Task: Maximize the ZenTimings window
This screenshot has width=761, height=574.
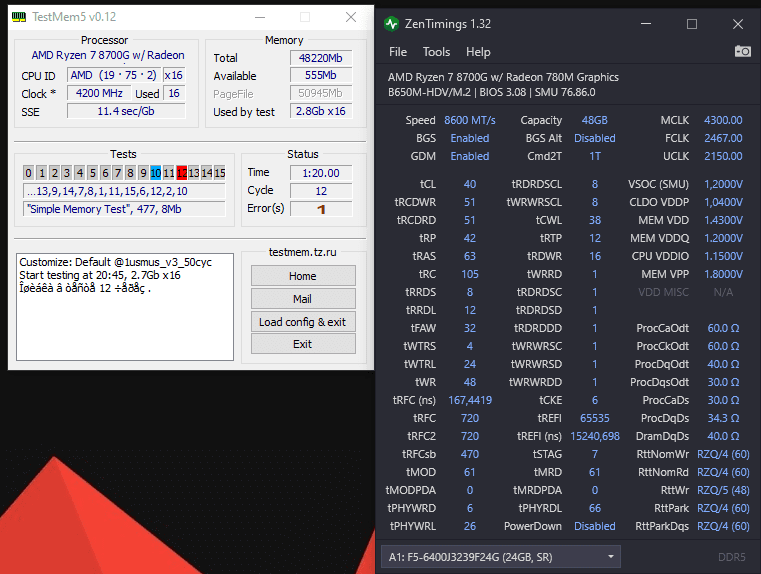Action: tap(692, 24)
